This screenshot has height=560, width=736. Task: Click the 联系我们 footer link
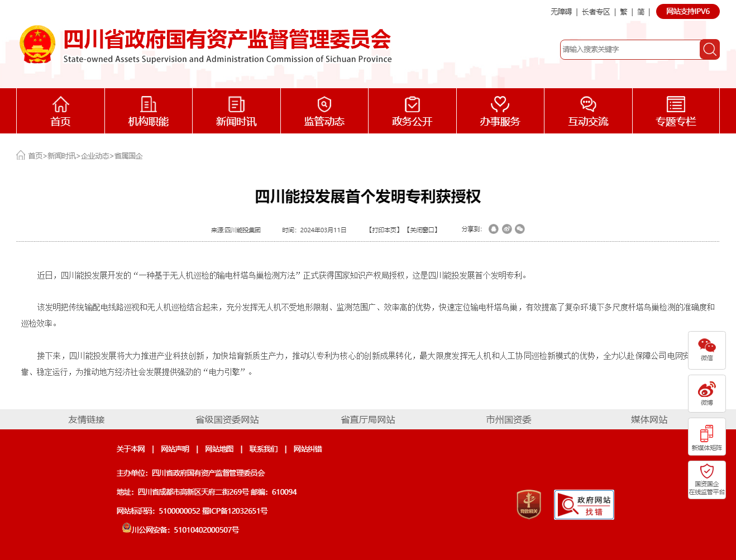click(264, 449)
